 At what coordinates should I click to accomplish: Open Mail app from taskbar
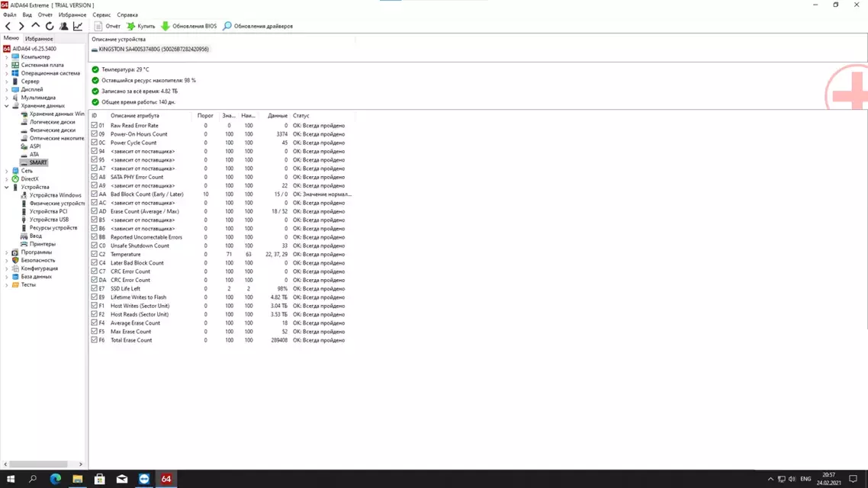point(122,479)
